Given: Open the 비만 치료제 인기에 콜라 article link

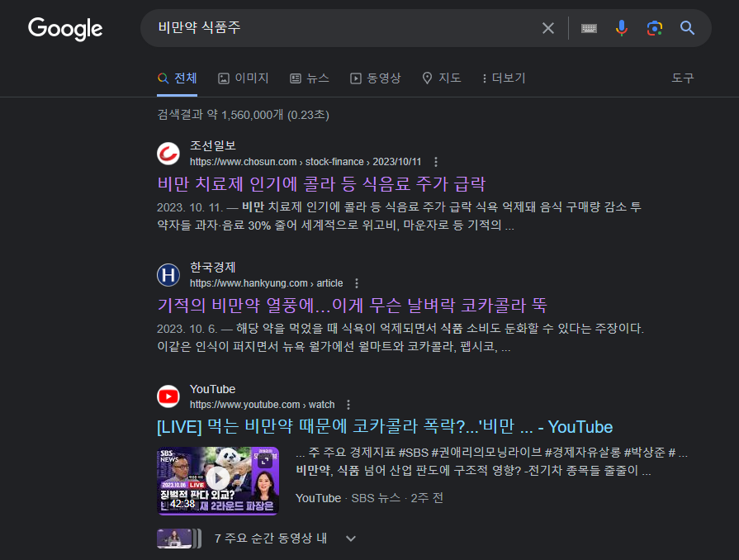Looking at the screenshot, I should point(321,184).
